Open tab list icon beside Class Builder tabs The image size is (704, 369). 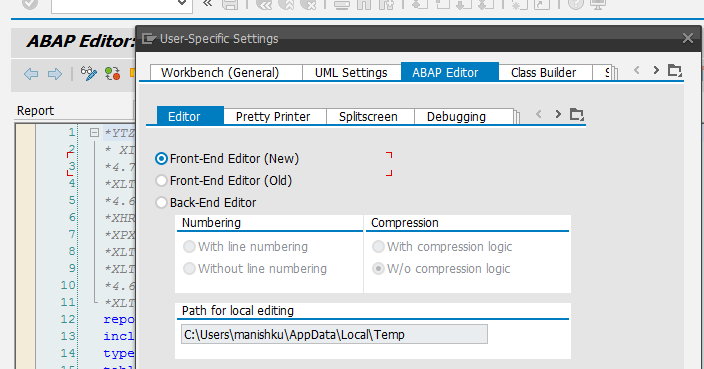click(x=674, y=70)
